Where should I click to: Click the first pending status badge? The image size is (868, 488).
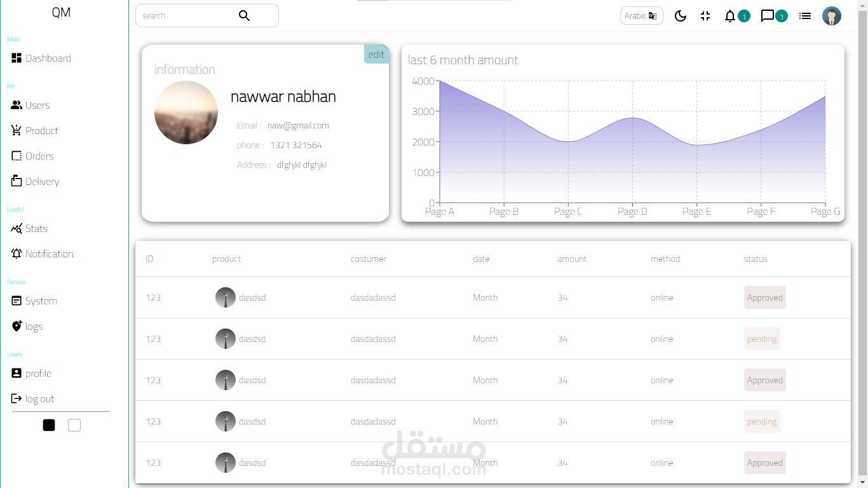tap(762, 339)
